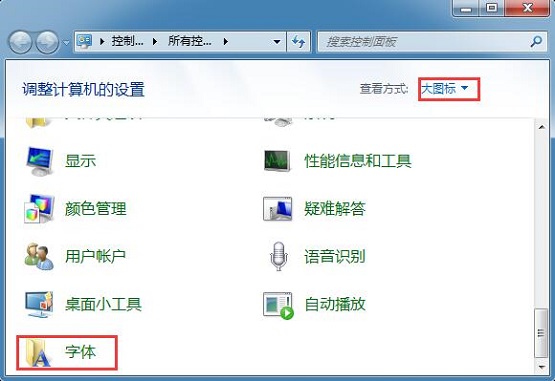Click the search magnifier icon
This screenshot has width=555, height=381.
(536, 42)
